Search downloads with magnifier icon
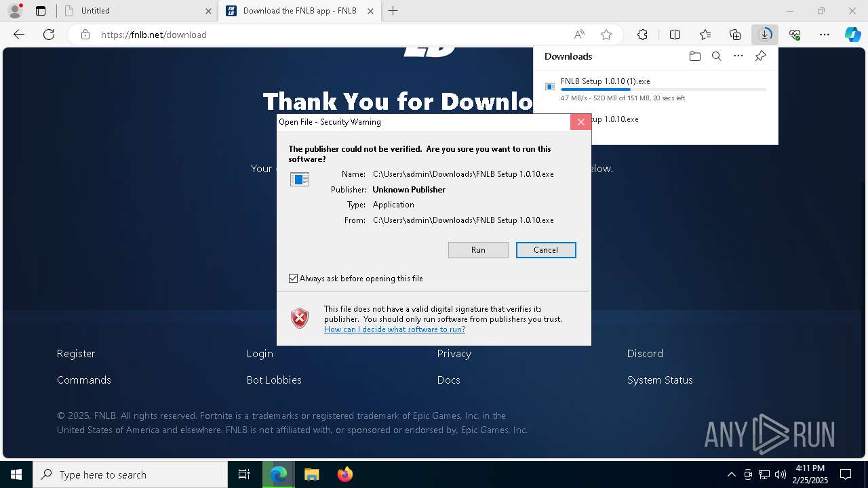The width and height of the screenshot is (868, 488). [716, 56]
